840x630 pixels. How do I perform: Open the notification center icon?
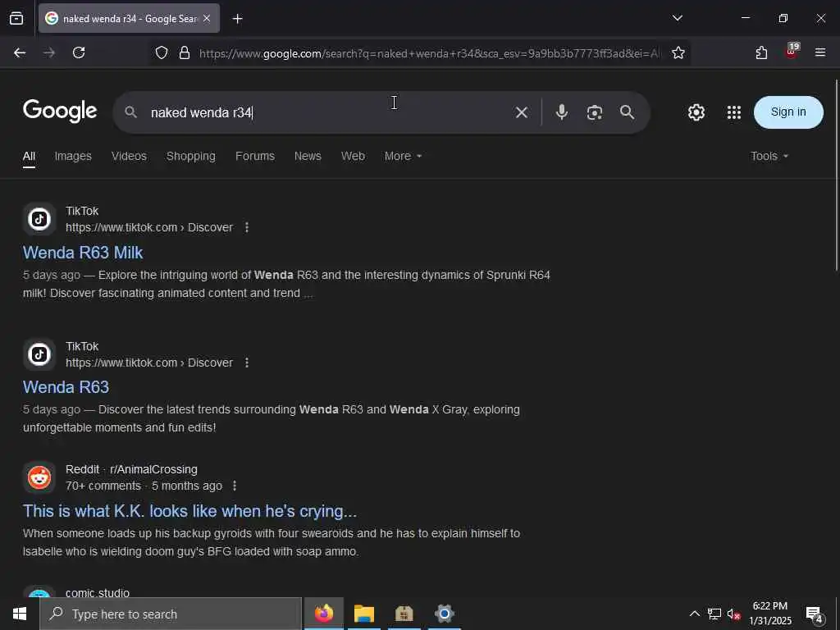[815, 614]
